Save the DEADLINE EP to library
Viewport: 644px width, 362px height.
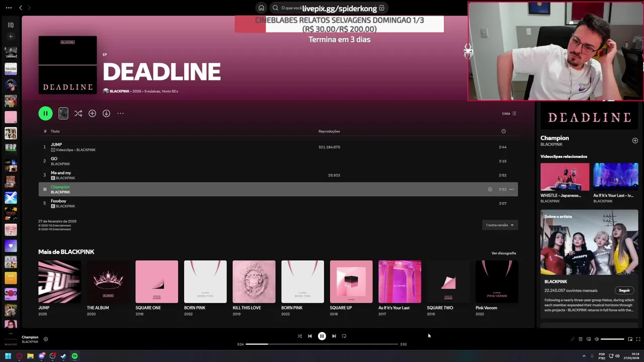point(92,114)
